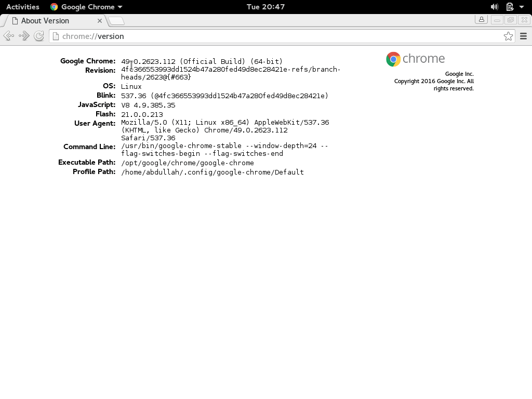The height and width of the screenshot is (399, 532).
Task: Open the GNOME Activities overview
Action: pos(23,7)
